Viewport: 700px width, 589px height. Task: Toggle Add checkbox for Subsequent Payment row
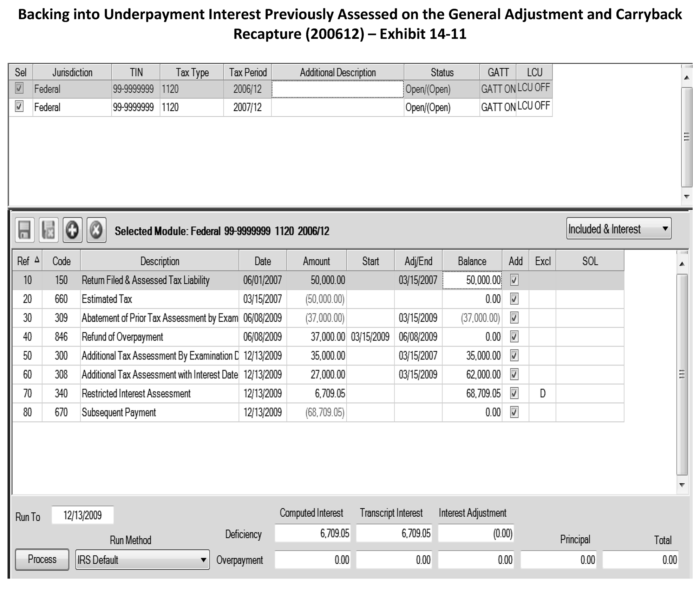click(514, 412)
